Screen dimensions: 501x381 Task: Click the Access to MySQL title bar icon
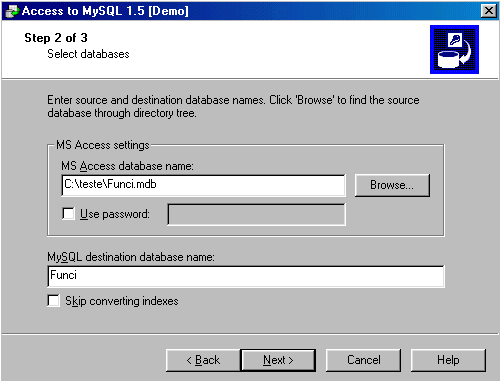point(13,11)
